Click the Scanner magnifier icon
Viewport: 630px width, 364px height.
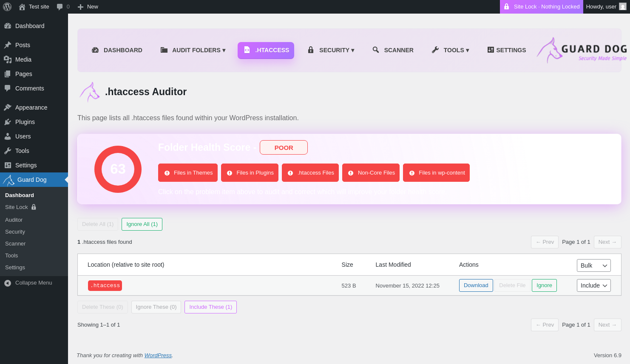pos(376,50)
